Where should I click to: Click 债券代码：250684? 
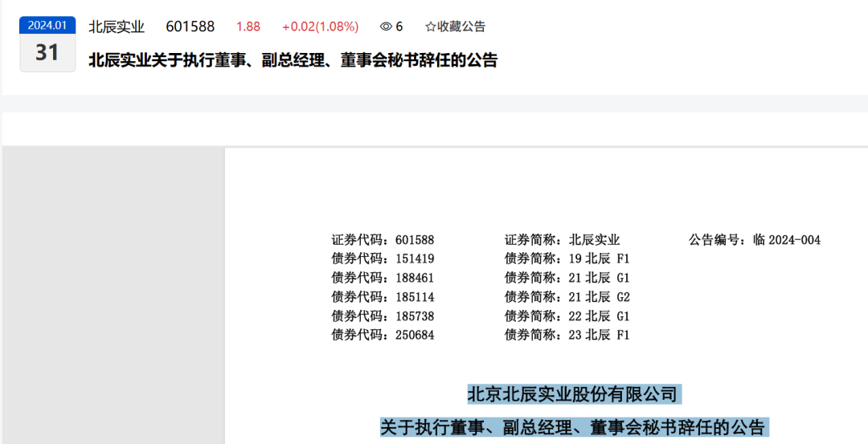383,335
